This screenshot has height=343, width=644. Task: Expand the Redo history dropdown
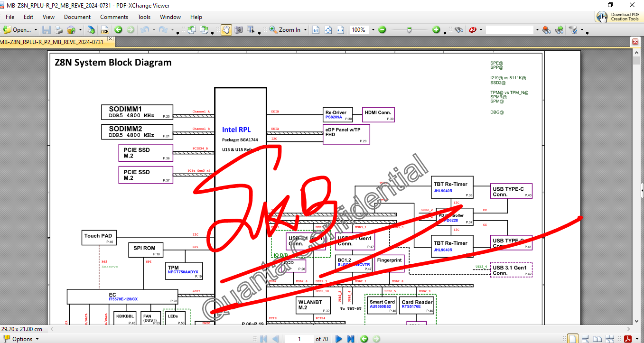pyautogui.click(x=171, y=30)
